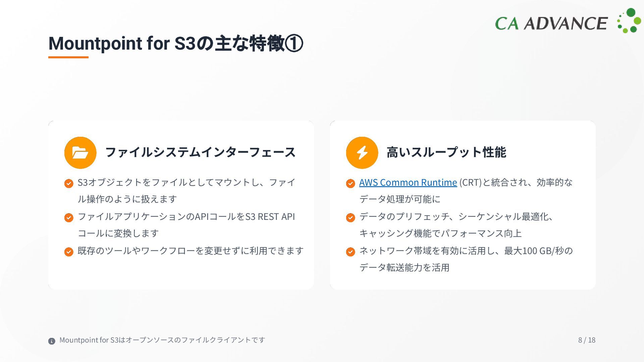Click checkmark beside ファイルアプリケーション bullet

point(69,218)
